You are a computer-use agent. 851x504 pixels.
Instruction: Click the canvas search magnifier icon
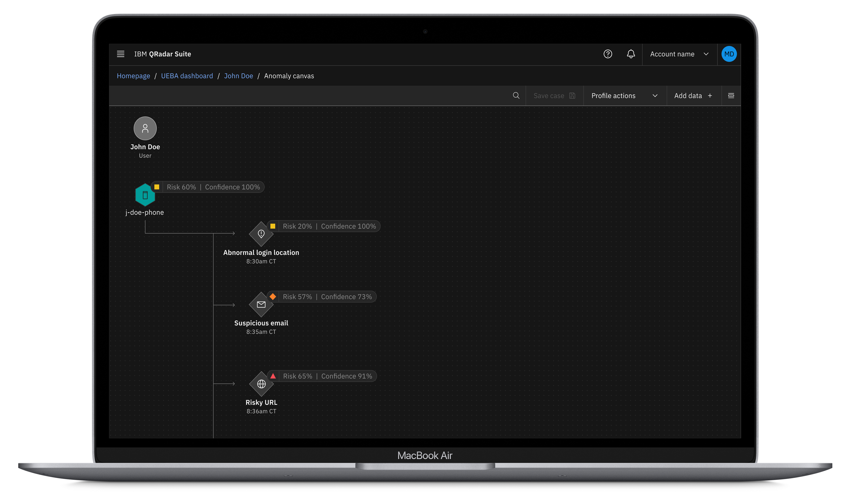pos(516,96)
